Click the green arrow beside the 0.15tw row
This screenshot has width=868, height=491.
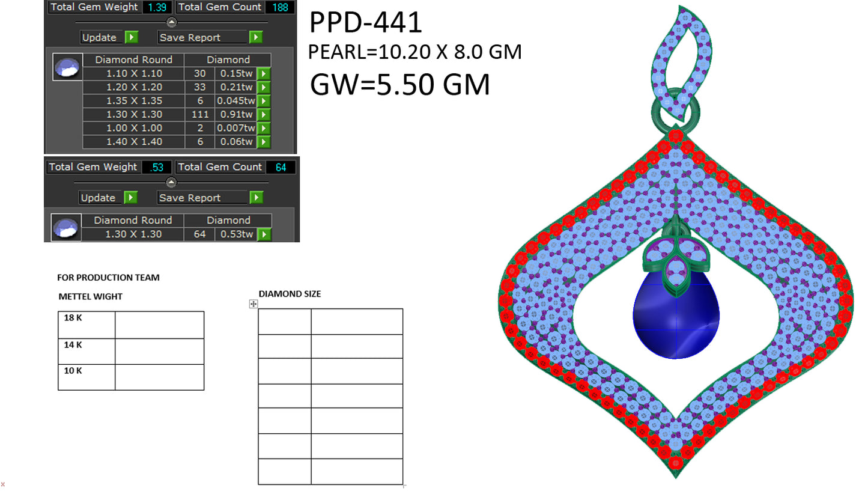(x=263, y=73)
